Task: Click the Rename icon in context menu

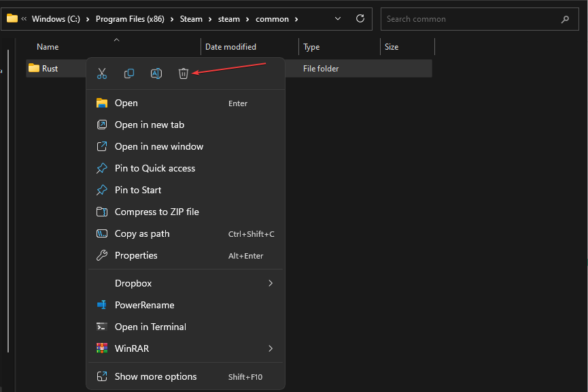Action: click(x=156, y=73)
